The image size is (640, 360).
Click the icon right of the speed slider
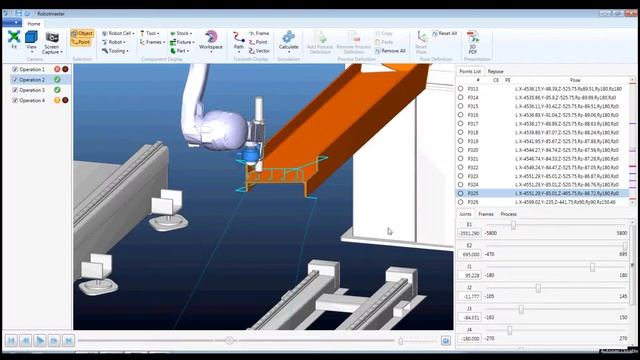pos(446,340)
